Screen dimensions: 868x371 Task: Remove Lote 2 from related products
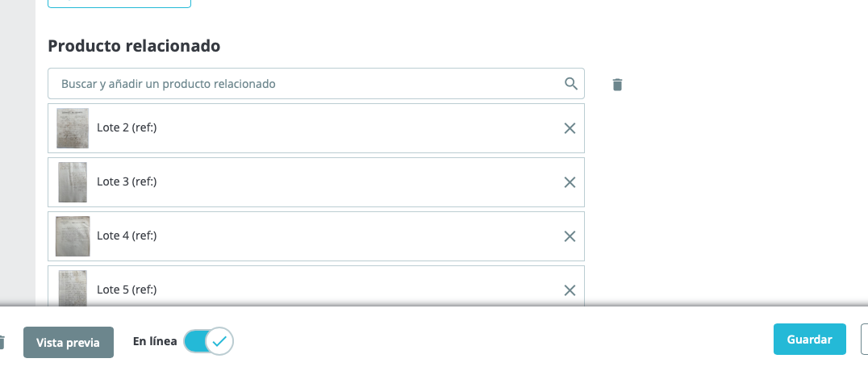(570, 128)
